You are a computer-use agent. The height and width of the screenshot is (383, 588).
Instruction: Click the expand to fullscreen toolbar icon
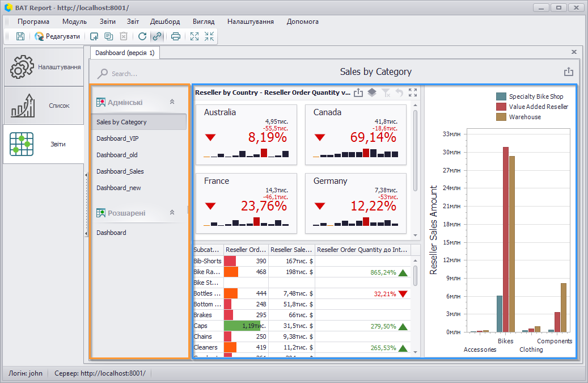click(194, 36)
